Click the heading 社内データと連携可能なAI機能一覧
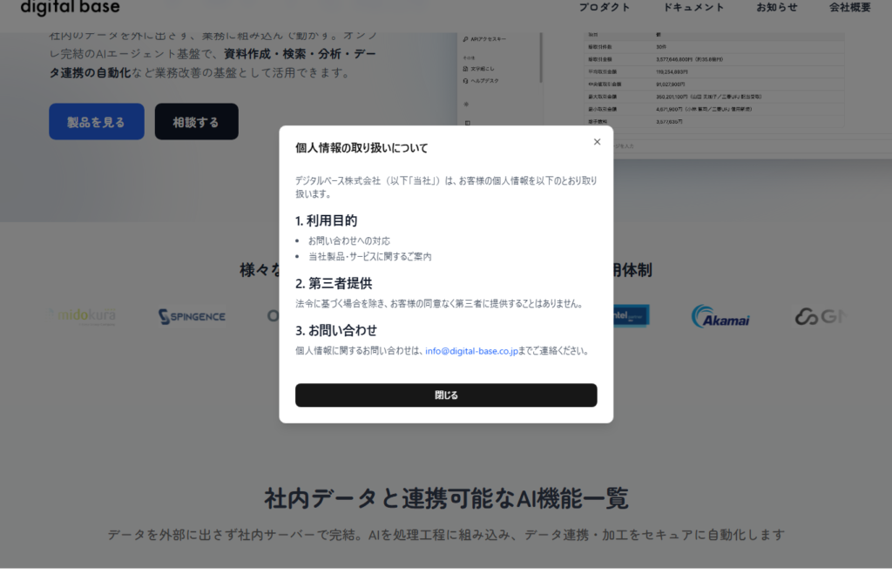This screenshot has height=588, width=892. (x=446, y=499)
